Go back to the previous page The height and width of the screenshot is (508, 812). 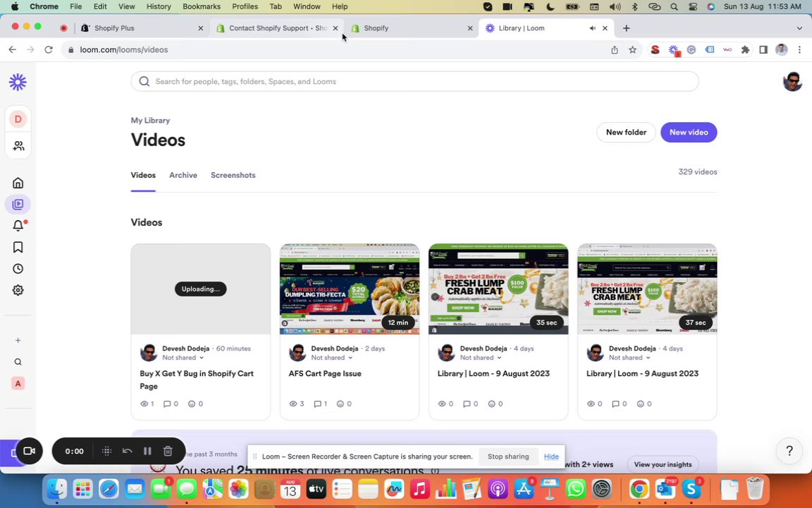pos(13,50)
